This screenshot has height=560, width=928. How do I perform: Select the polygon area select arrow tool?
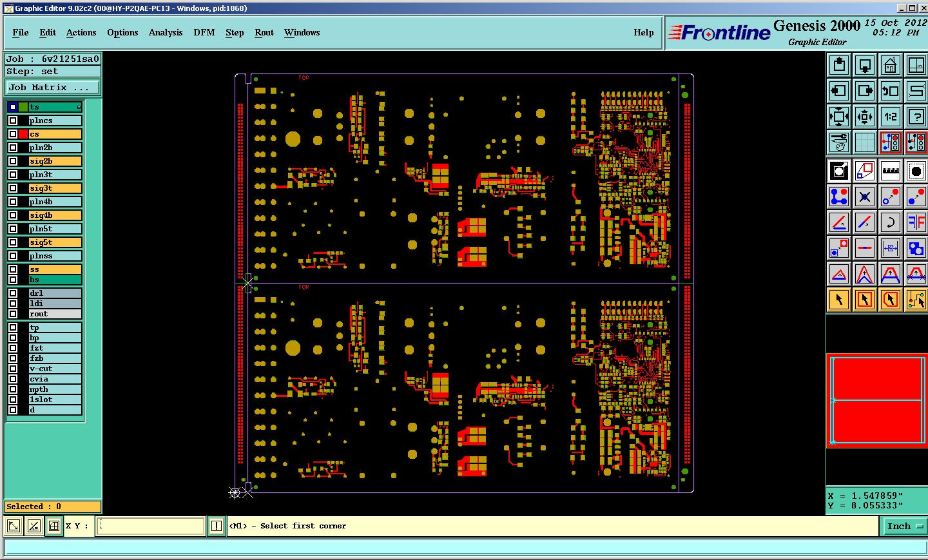click(891, 300)
